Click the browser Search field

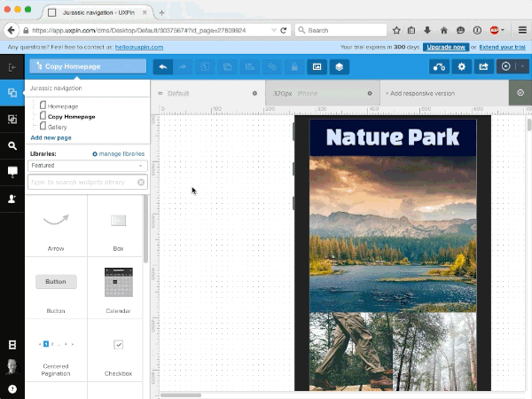click(341, 30)
